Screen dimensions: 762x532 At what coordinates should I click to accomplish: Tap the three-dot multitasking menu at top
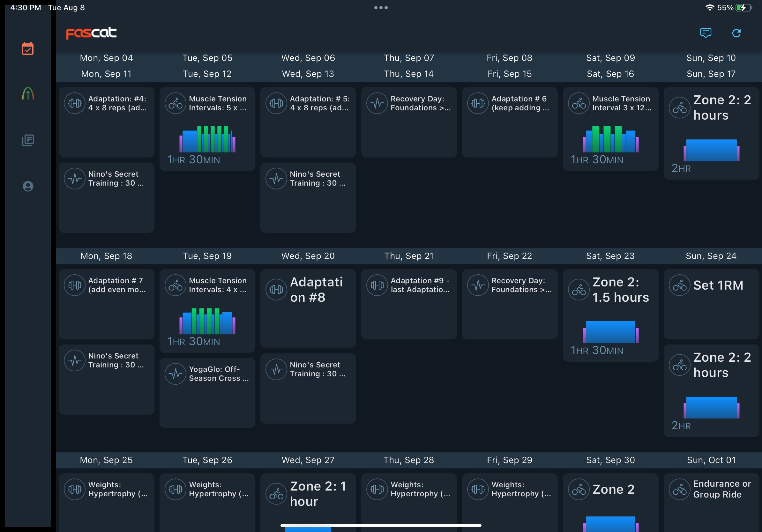[x=381, y=8]
